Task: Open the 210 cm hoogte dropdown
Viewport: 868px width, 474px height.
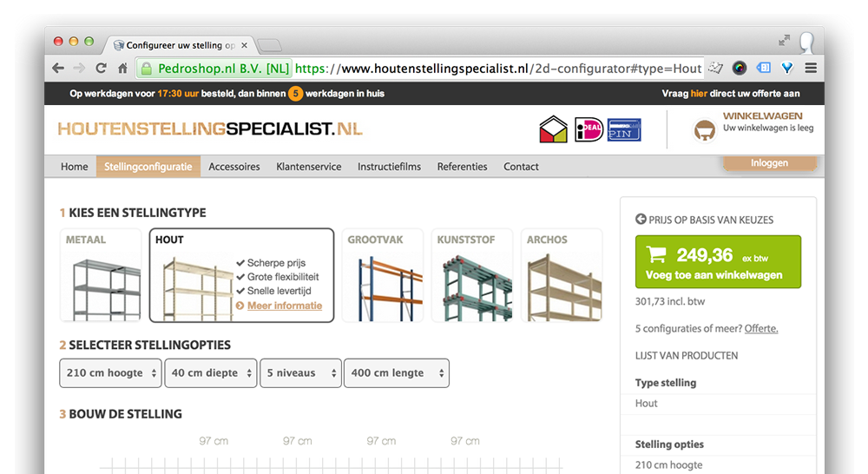Action: pos(111,373)
